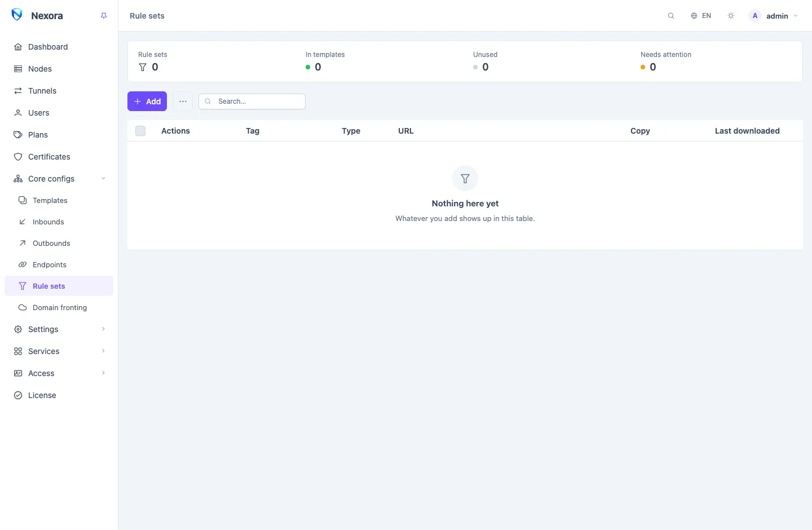
Task: Click the Settings gear icon
Action: [x=18, y=329]
